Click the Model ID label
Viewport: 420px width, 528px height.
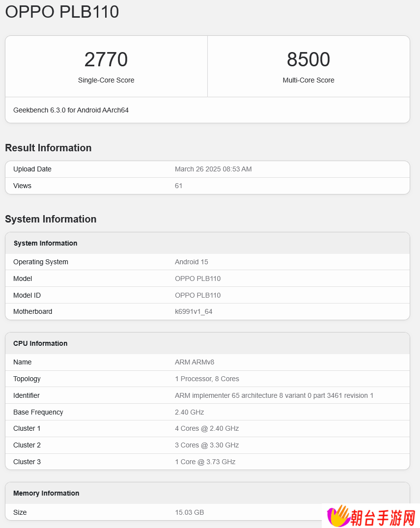click(x=27, y=295)
